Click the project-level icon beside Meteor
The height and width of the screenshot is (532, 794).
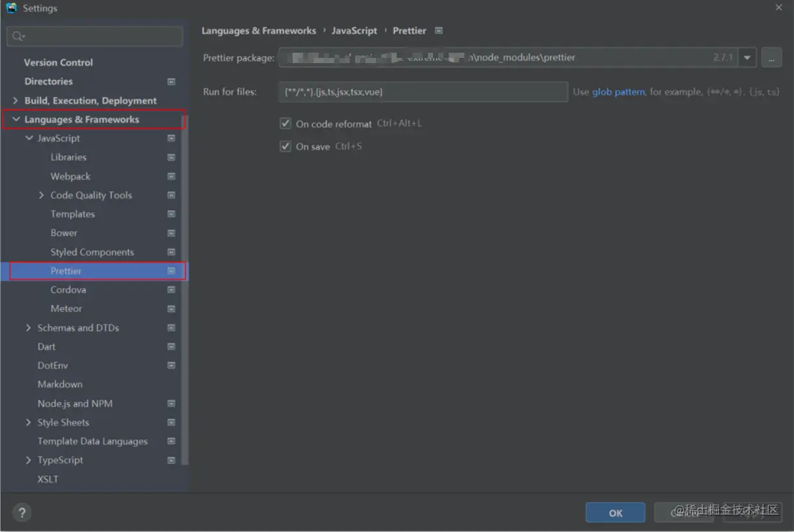click(x=171, y=309)
